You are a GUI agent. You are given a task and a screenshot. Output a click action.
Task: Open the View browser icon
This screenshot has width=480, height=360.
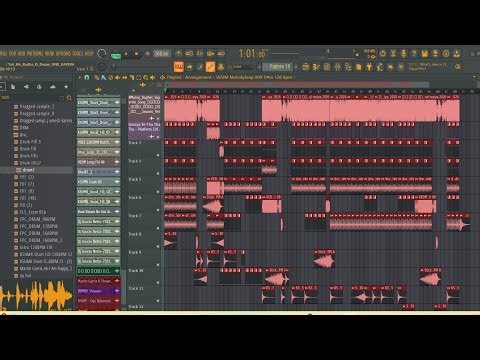pos(348,67)
